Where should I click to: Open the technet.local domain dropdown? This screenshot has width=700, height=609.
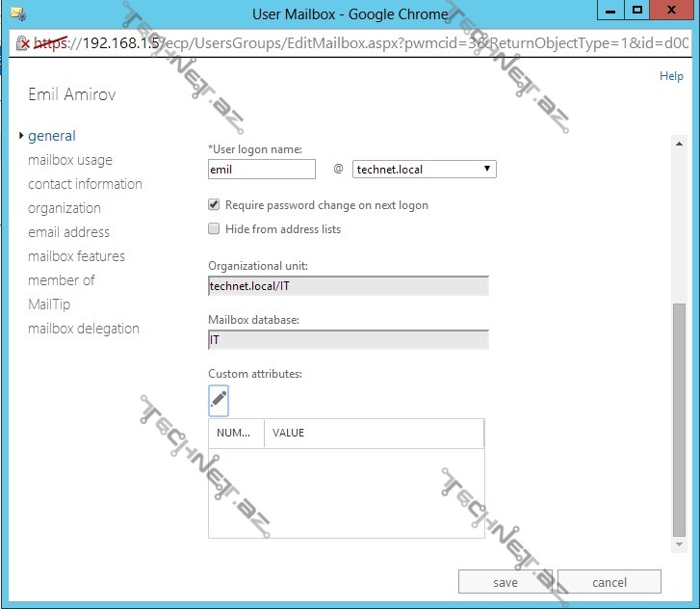coord(424,170)
